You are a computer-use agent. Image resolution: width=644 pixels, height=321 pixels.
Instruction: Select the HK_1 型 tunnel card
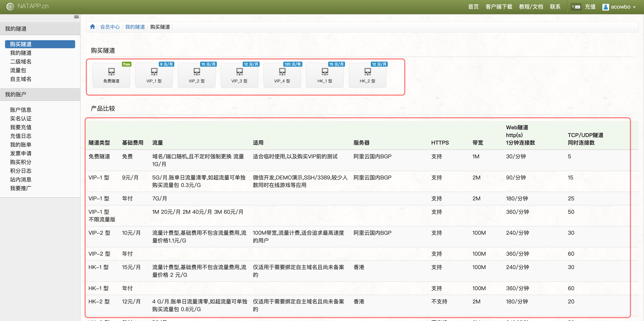[325, 75]
